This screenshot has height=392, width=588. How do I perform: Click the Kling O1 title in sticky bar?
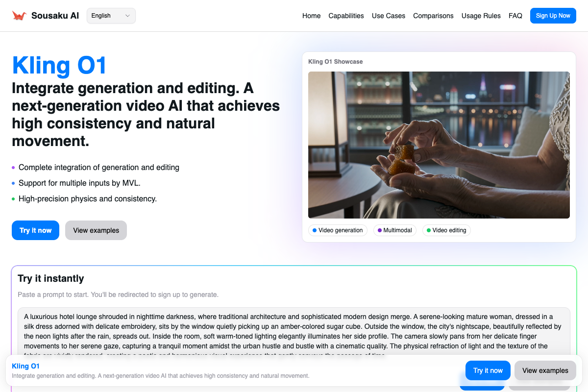click(25, 366)
